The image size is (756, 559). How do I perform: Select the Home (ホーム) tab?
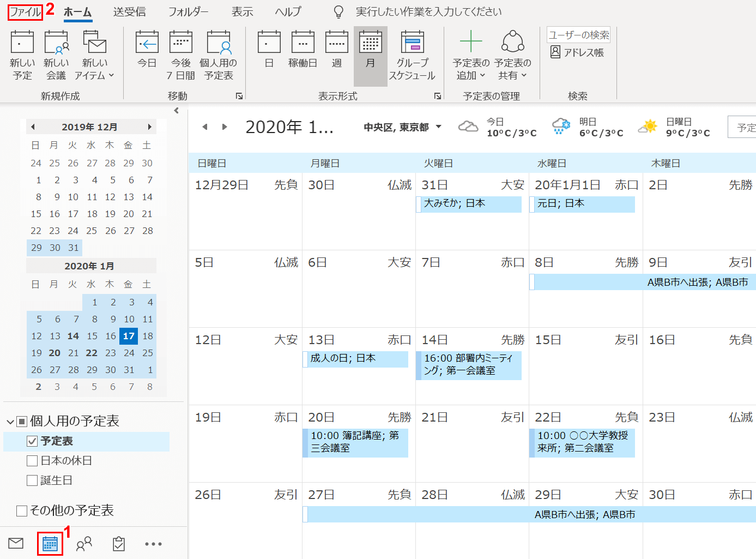(77, 11)
